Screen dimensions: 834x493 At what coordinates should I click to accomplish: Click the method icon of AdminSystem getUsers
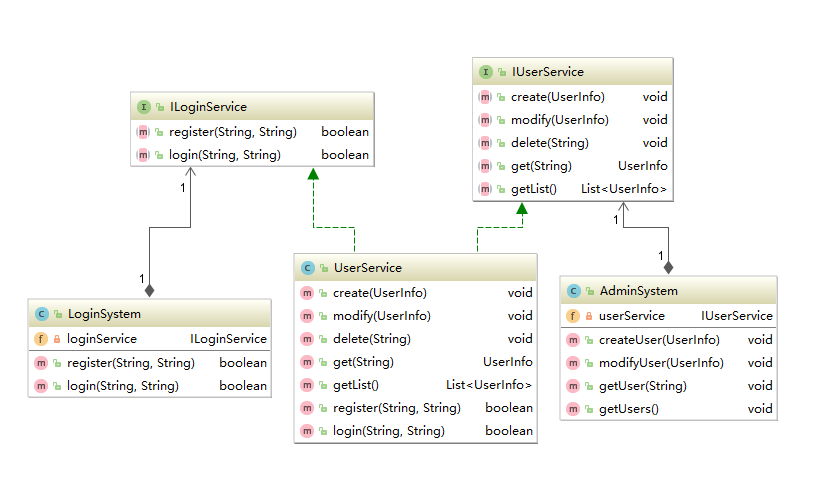pyautogui.click(x=573, y=409)
